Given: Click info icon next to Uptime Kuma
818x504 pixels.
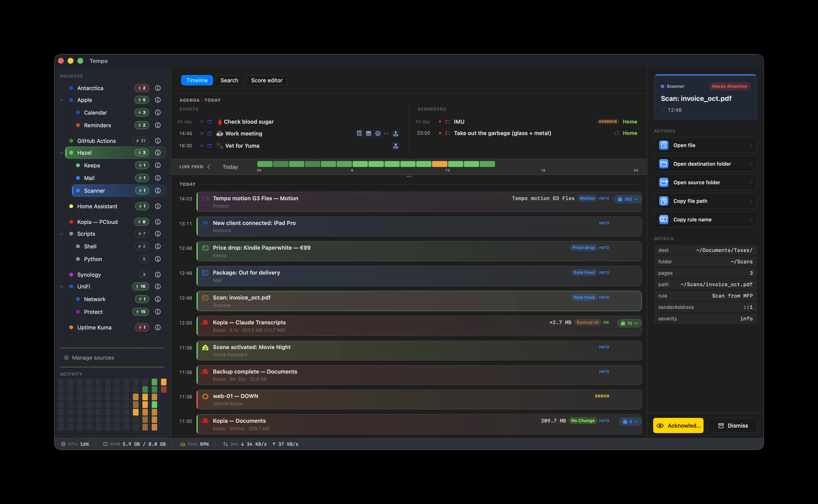Looking at the screenshot, I should coord(158,327).
